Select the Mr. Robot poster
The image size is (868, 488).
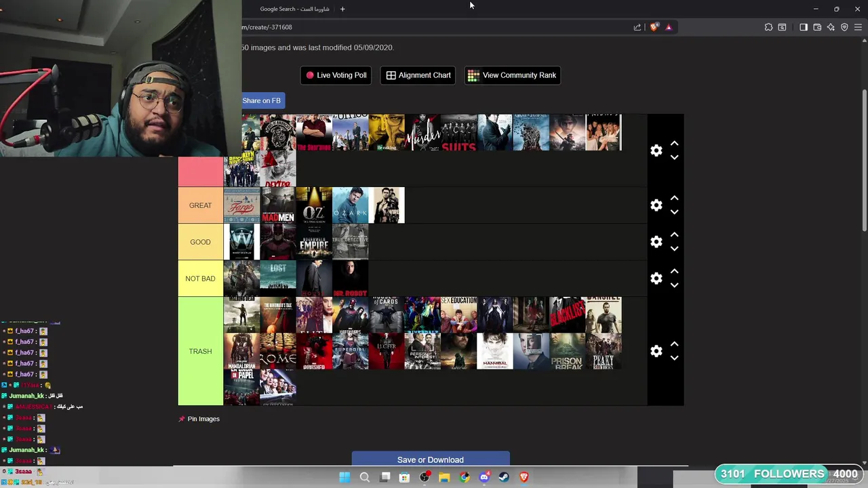point(351,279)
